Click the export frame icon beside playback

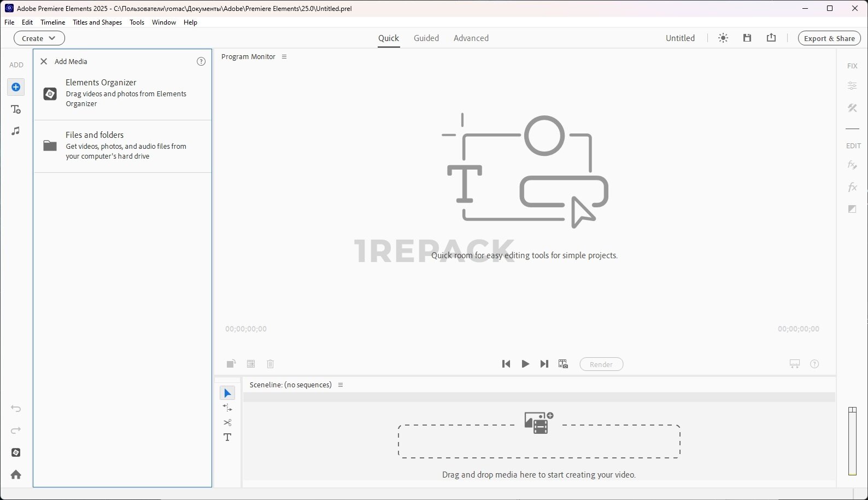564,364
